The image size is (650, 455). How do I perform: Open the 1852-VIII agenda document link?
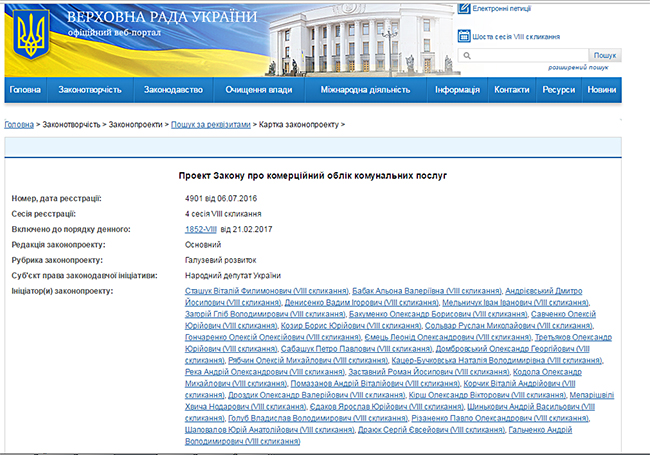201,230
